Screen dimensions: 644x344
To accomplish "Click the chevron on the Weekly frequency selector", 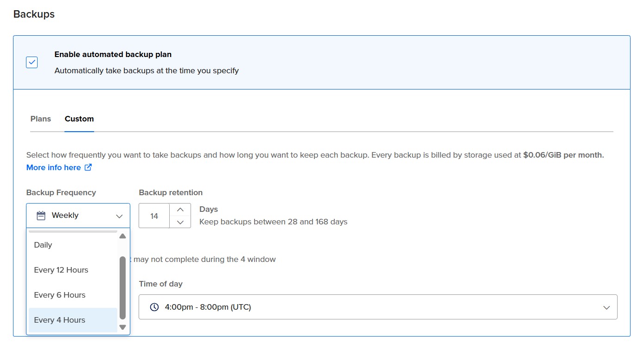I will tap(120, 215).
